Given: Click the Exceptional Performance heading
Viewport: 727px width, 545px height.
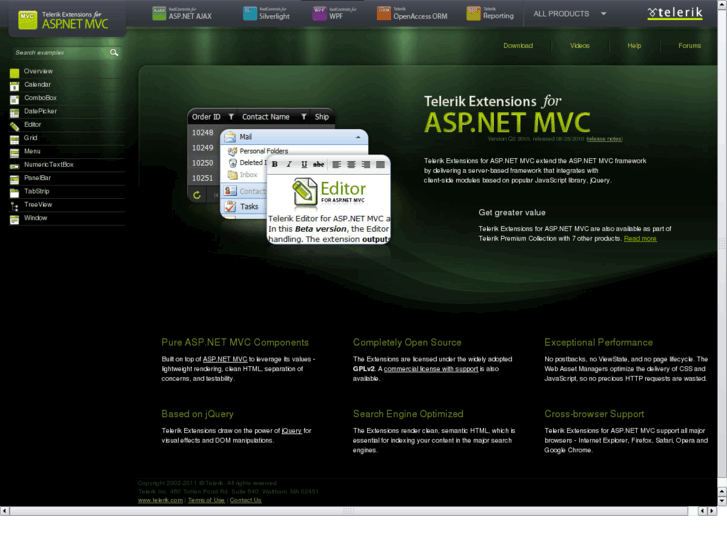Looking at the screenshot, I should click(599, 342).
